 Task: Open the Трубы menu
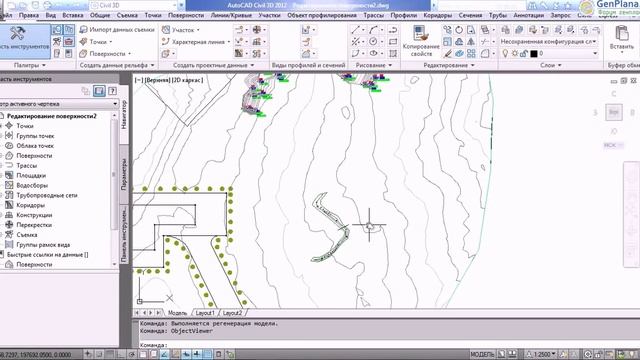[498, 15]
